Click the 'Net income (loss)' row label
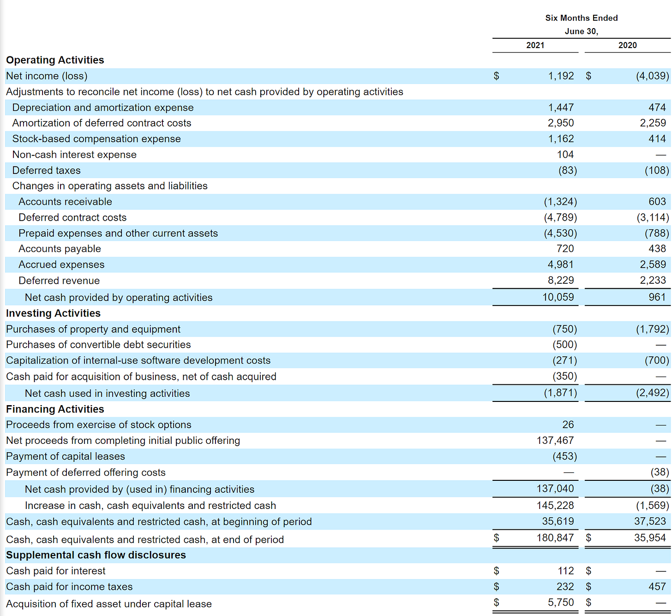 47,76
